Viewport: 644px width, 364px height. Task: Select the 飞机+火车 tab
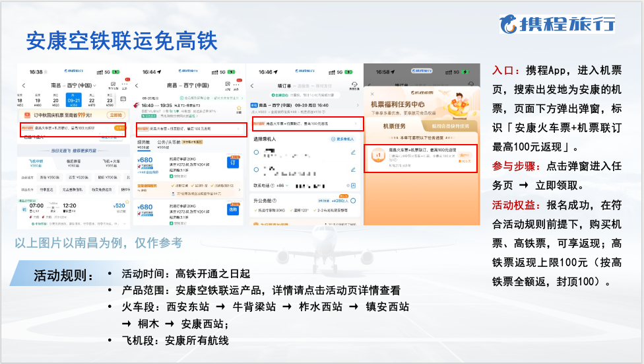(112, 163)
